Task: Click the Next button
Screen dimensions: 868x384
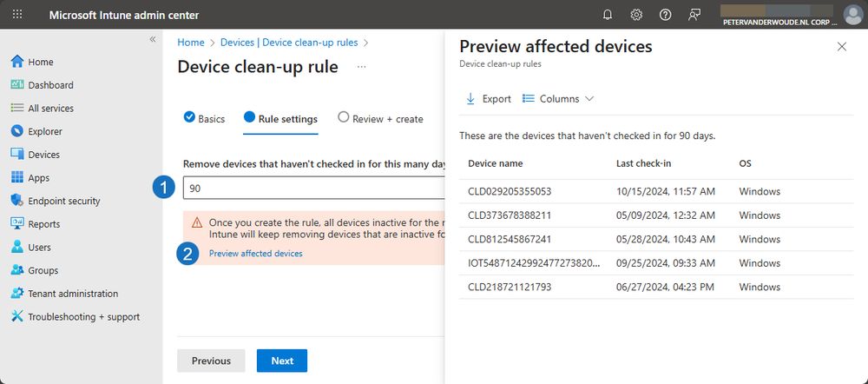Action: [282, 361]
